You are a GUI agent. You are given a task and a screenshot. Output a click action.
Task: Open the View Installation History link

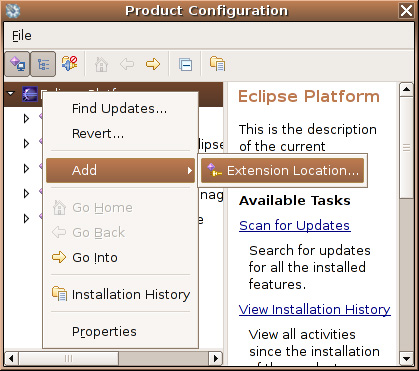(315, 310)
